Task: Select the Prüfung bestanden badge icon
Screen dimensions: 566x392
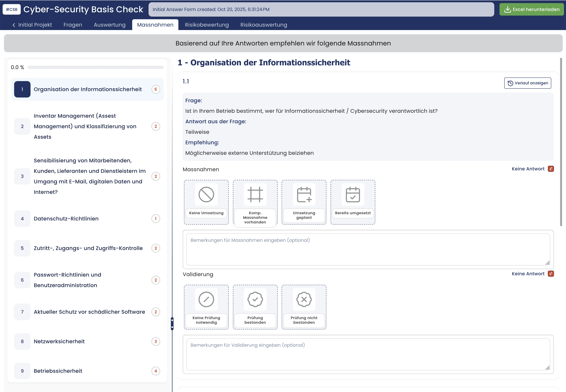Action: (x=255, y=299)
